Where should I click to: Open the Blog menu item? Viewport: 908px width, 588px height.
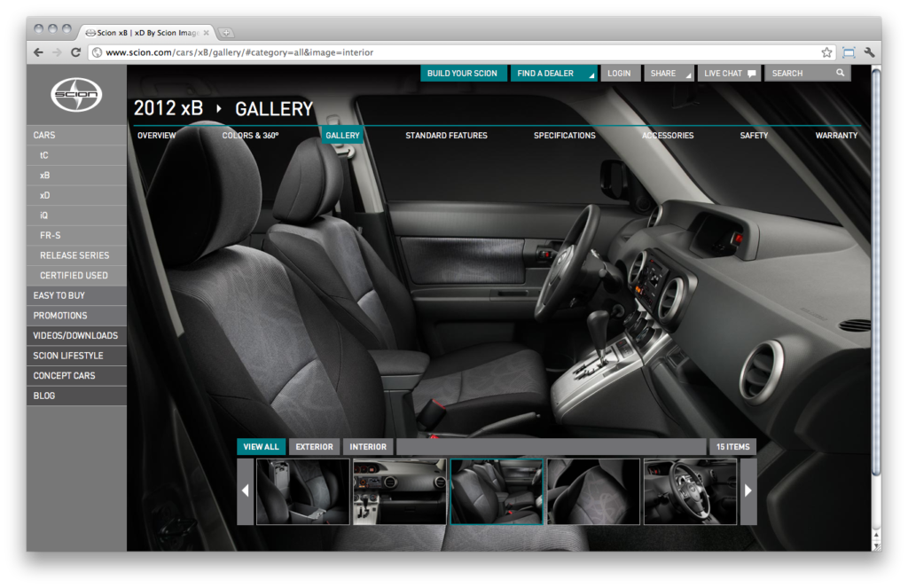[76, 396]
